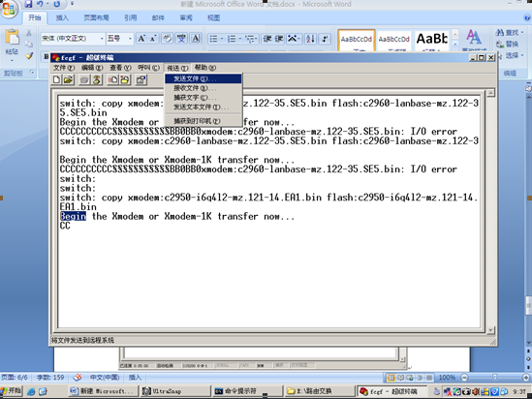Click the Decrease Indent icon in Word ribbon
Viewport: 532px width, 399px height.
267,39
